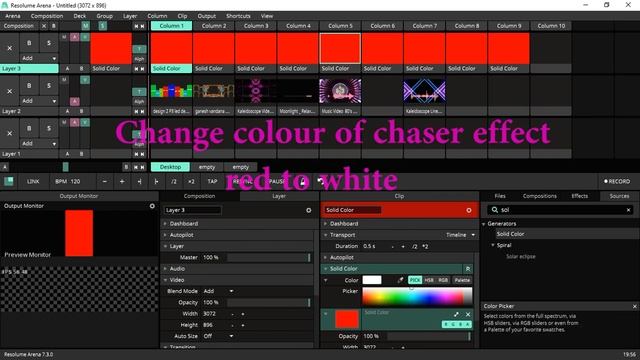This screenshot has width=640, height=360.
Task: Toggle Solo S on Layer 2
Action: pos(49,86)
